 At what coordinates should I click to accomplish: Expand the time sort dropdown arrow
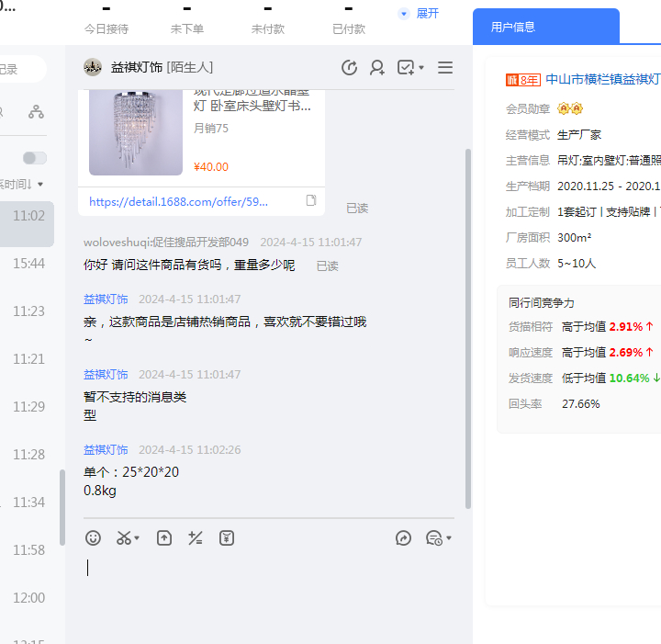40,185
